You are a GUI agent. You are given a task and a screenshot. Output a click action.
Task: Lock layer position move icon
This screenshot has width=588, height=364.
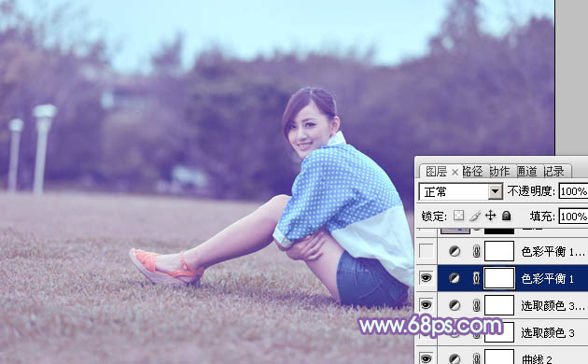pyautogui.click(x=490, y=216)
